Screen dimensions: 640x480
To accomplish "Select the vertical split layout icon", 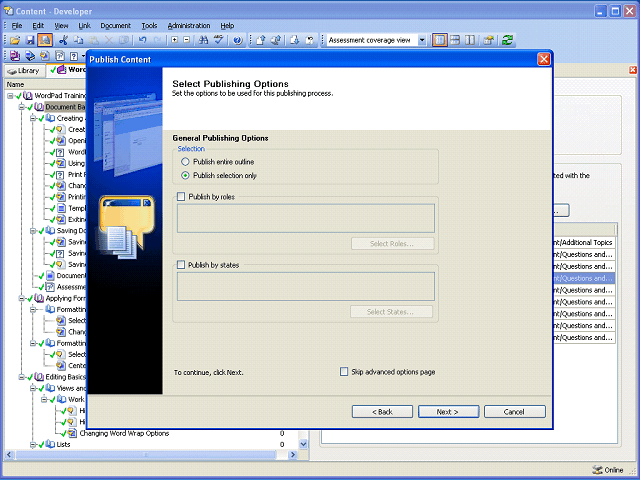I will [x=470, y=40].
